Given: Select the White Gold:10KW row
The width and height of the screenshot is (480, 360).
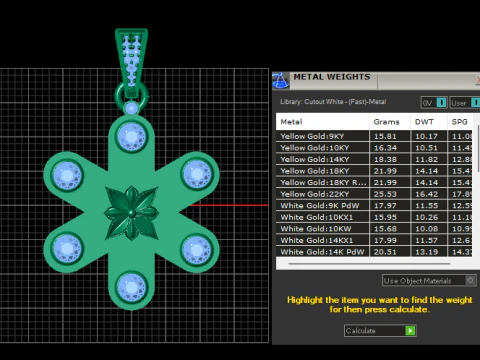Looking at the screenshot, I should point(374,229).
